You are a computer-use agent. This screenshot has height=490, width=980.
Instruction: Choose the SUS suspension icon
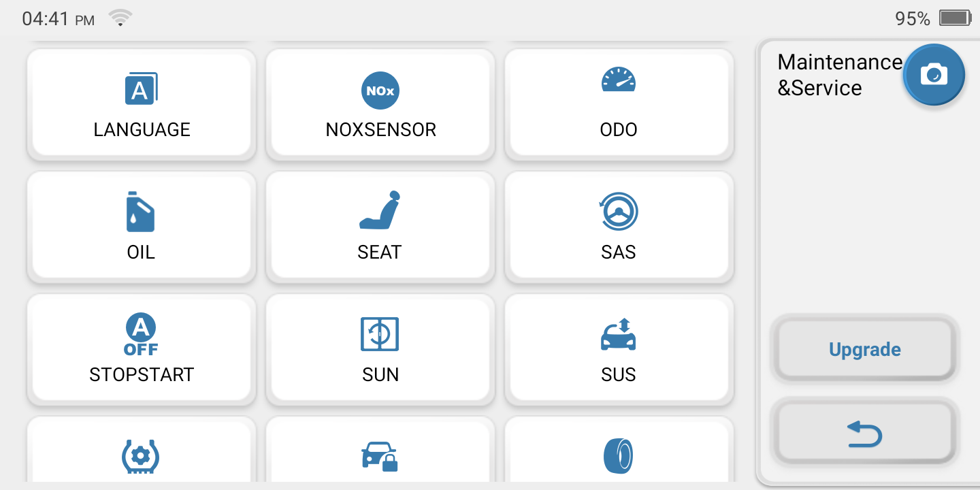619,334
